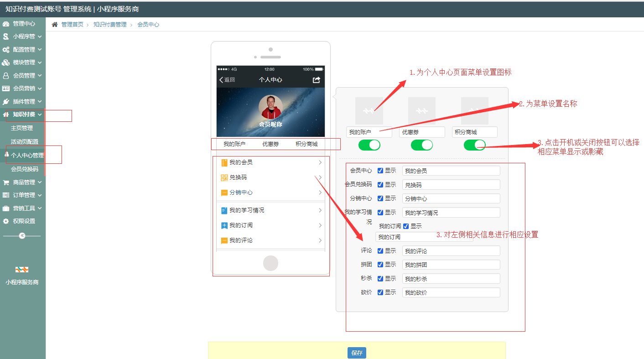Uncheck the 显示 checkbox for 会员中心
The image size is (644, 359).
[x=380, y=171]
